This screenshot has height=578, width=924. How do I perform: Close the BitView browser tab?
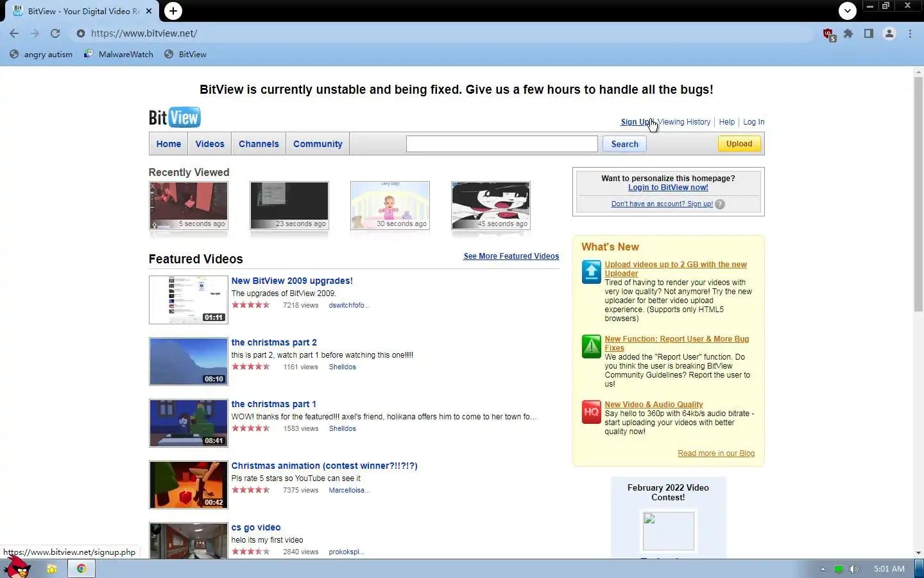pyautogui.click(x=149, y=11)
